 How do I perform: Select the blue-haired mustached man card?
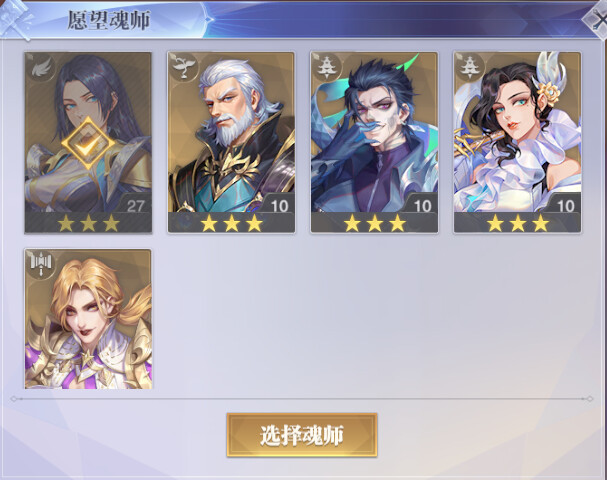(x=374, y=142)
